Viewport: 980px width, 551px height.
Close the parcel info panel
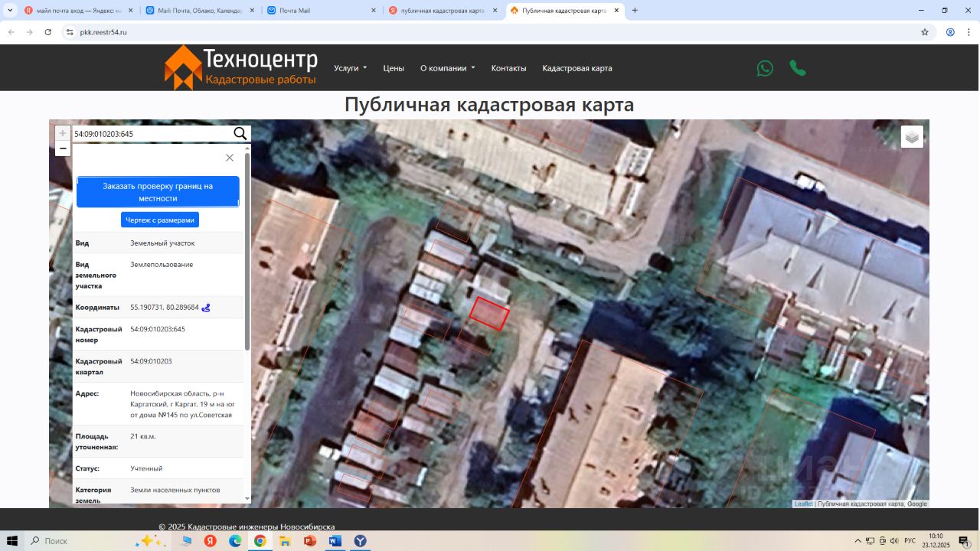[230, 158]
